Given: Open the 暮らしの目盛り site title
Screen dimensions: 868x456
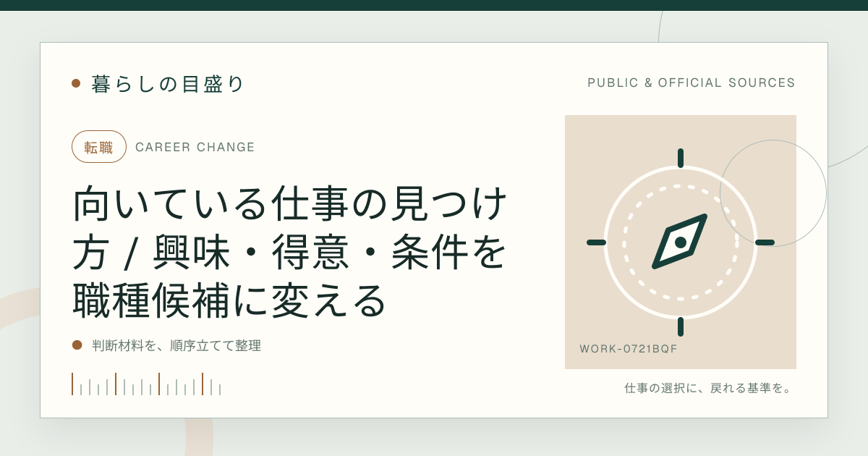Looking at the screenshot, I should (x=169, y=83).
